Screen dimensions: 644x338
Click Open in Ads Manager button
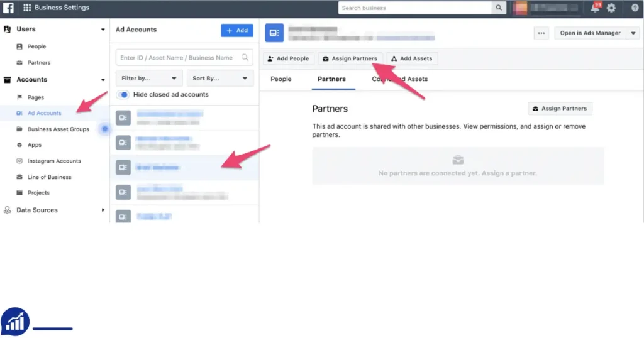pos(590,33)
